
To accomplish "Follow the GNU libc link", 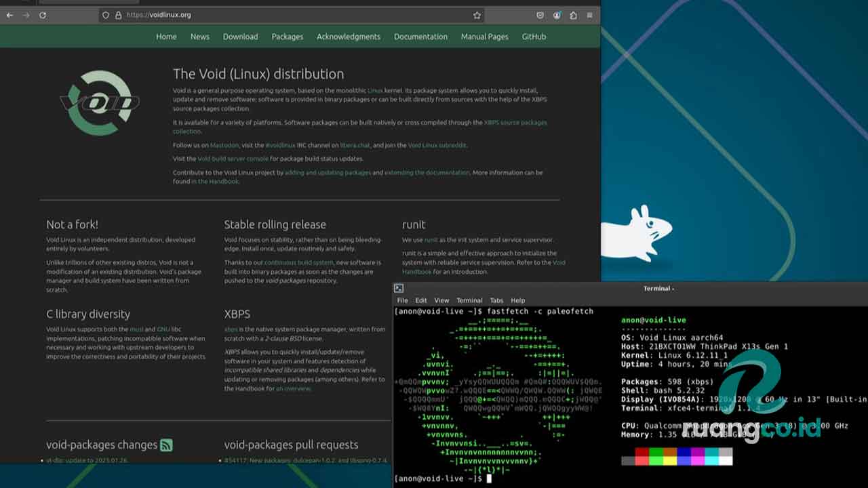I will coord(163,329).
